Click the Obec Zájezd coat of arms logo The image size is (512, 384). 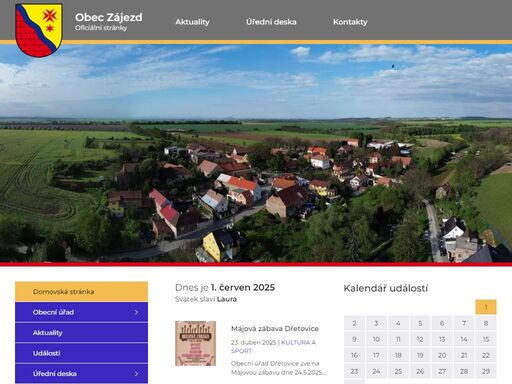39,30
